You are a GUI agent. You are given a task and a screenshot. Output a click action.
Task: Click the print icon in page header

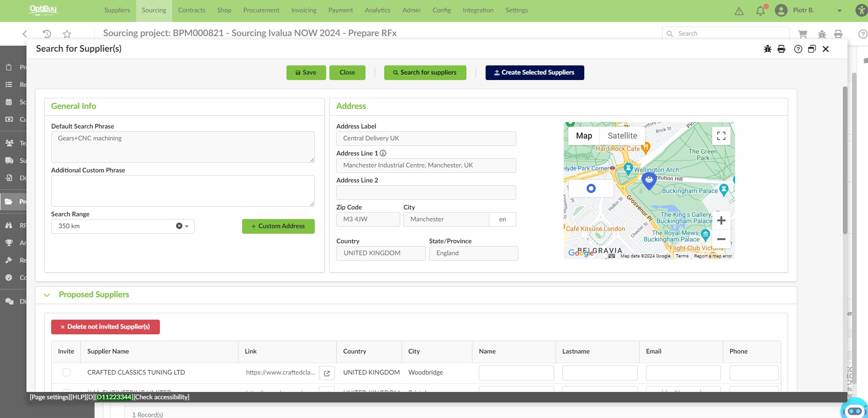point(838,34)
